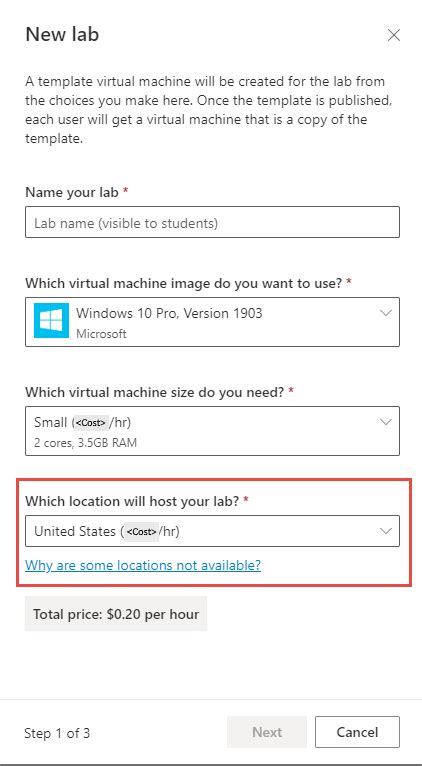This screenshot has height=766, width=422.
Task: Click the 'Which virtual machine size' label
Action: (155, 392)
